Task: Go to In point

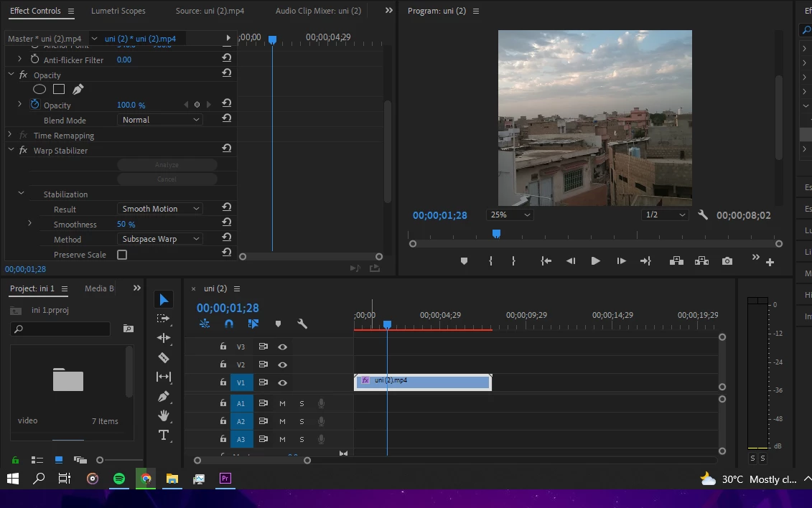Action: pyautogui.click(x=546, y=261)
